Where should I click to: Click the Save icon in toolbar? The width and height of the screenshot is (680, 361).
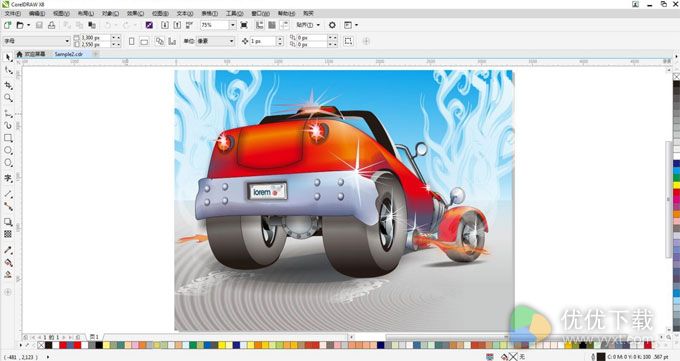point(39,25)
